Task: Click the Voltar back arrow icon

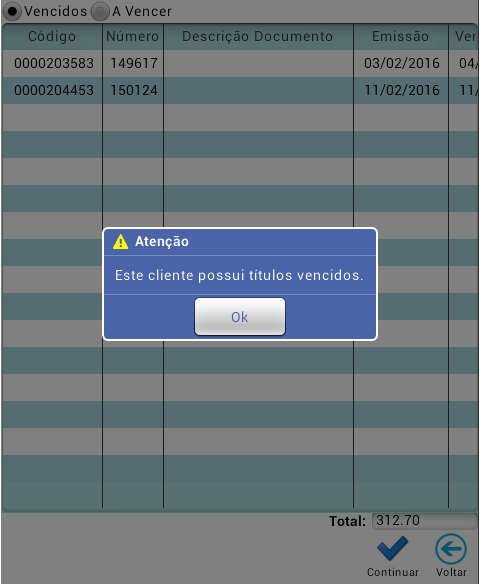Action: [451, 549]
